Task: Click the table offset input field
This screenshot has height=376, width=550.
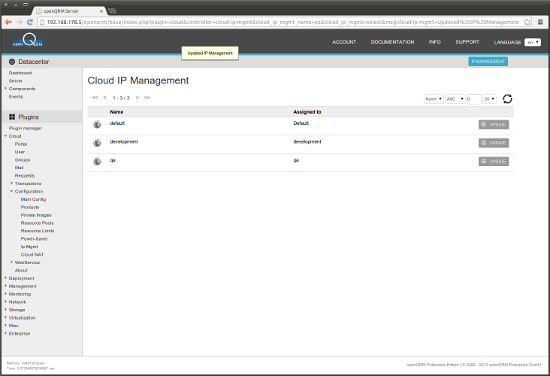Action: coord(474,99)
